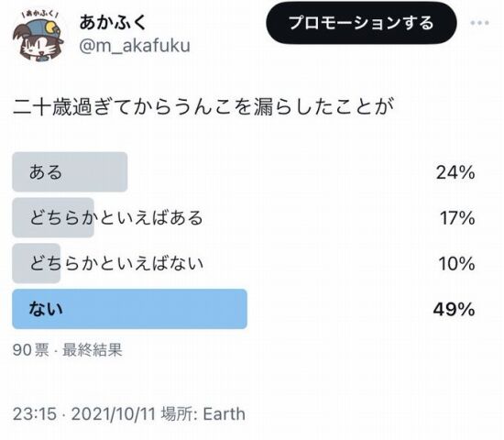Click the 最終結果 label
Screen dimensions: 504x440
(x=93, y=350)
